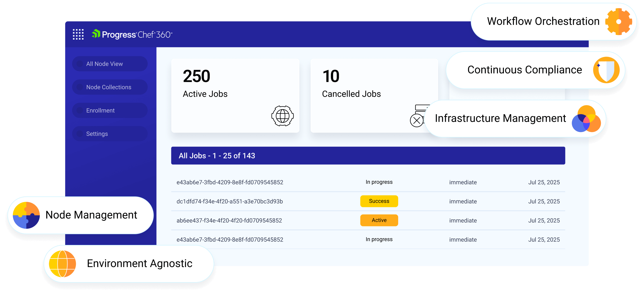Click the All Jobs table header bar
The image size is (644, 294).
pyautogui.click(x=368, y=155)
